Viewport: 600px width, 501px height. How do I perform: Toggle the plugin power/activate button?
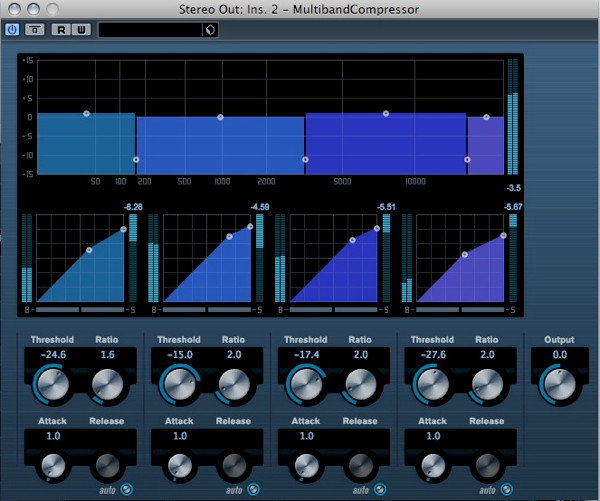point(12,30)
